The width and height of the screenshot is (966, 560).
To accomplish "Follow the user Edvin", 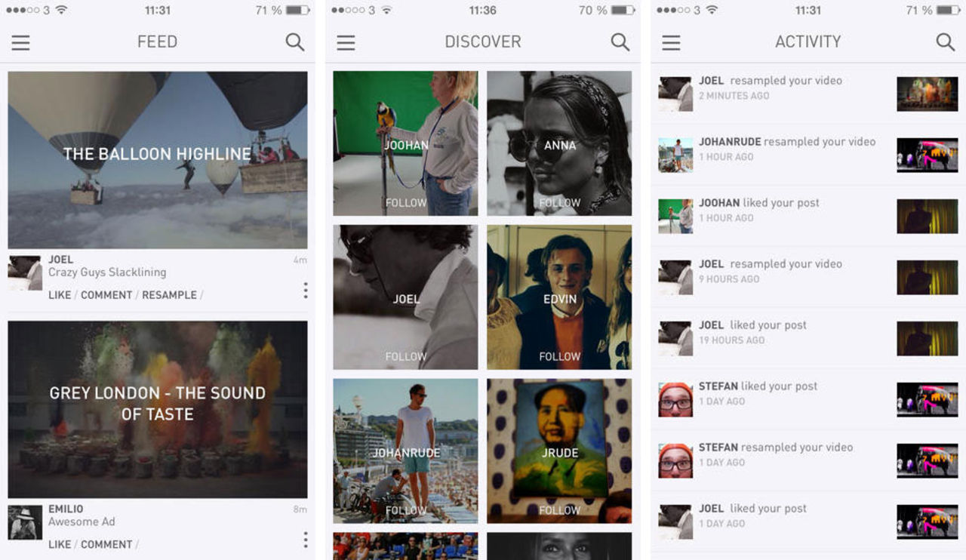I will click(x=559, y=356).
